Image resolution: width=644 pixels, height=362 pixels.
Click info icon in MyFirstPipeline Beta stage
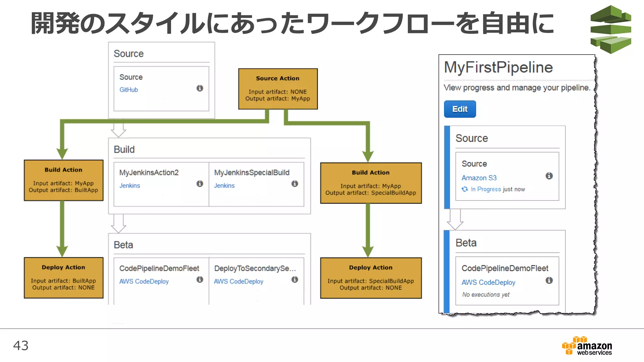coord(549,280)
